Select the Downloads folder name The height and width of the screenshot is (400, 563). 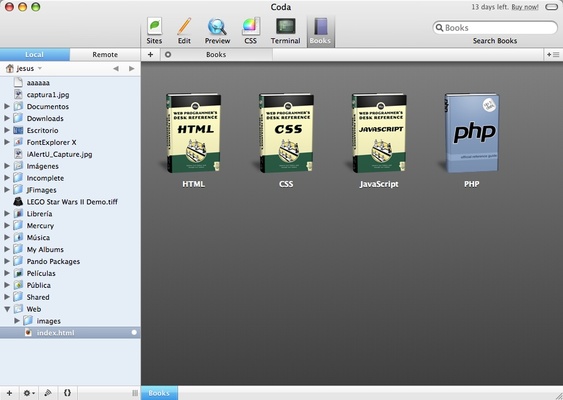[x=45, y=118]
